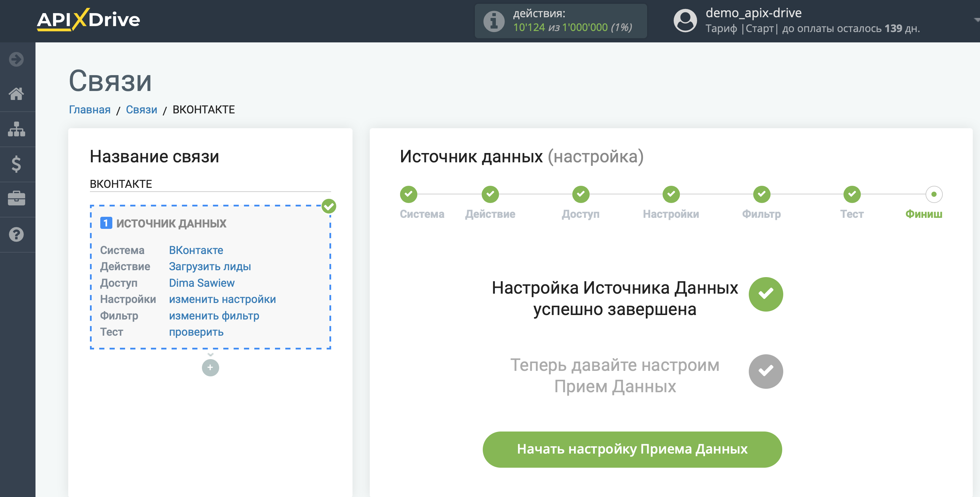
Task: Click the Загрузить лиды action link
Action: pyautogui.click(x=210, y=266)
